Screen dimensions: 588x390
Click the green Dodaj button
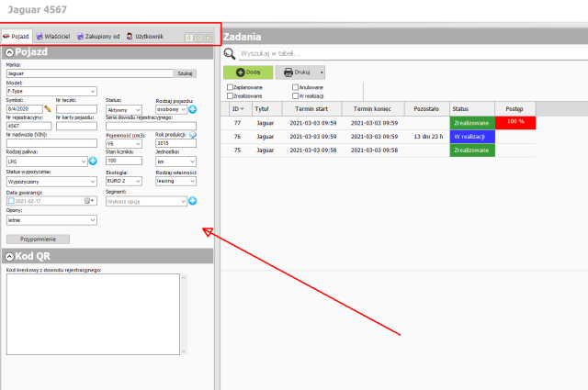[x=248, y=72]
